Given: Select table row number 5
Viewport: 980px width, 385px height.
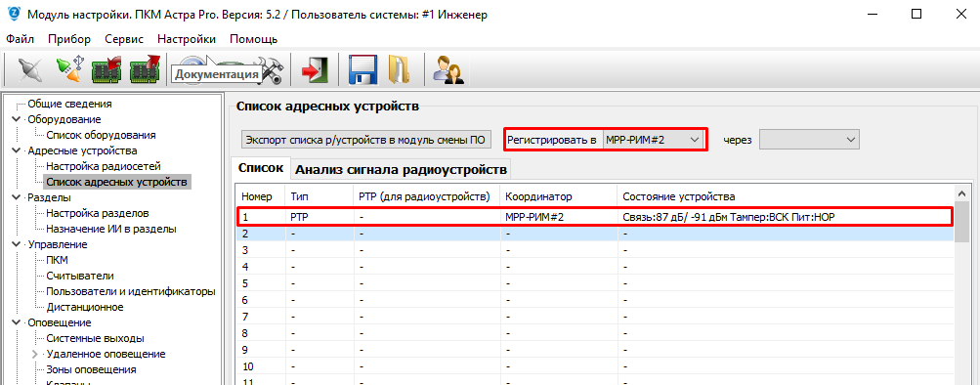Looking at the screenshot, I should 594,283.
